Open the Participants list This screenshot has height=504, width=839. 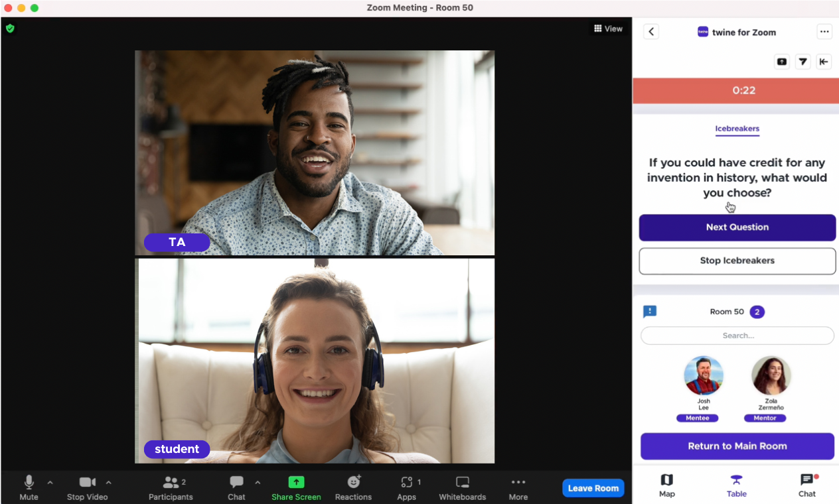point(171,488)
